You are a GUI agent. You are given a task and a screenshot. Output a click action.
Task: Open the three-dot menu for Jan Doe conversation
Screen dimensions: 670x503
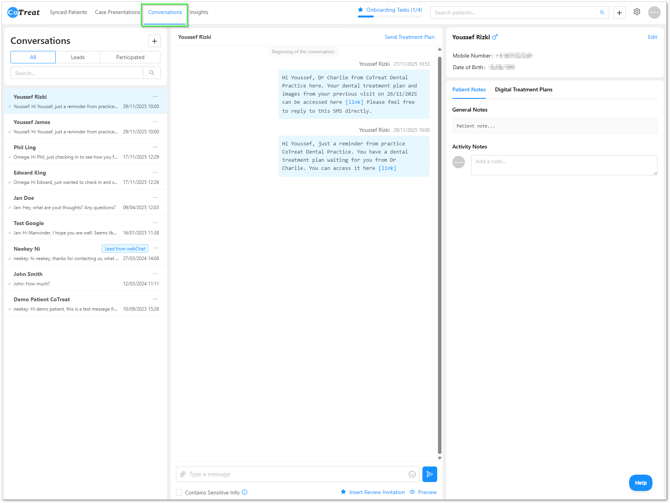(x=155, y=197)
